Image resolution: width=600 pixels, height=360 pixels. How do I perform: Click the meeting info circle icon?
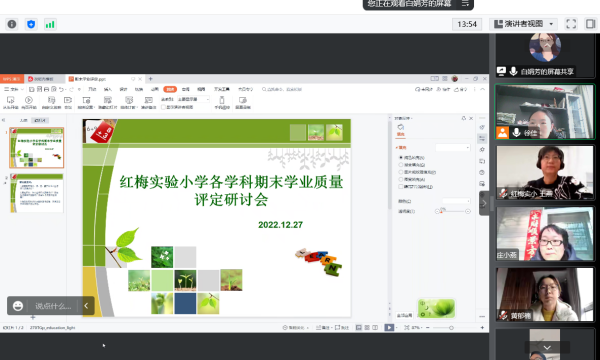point(12,24)
